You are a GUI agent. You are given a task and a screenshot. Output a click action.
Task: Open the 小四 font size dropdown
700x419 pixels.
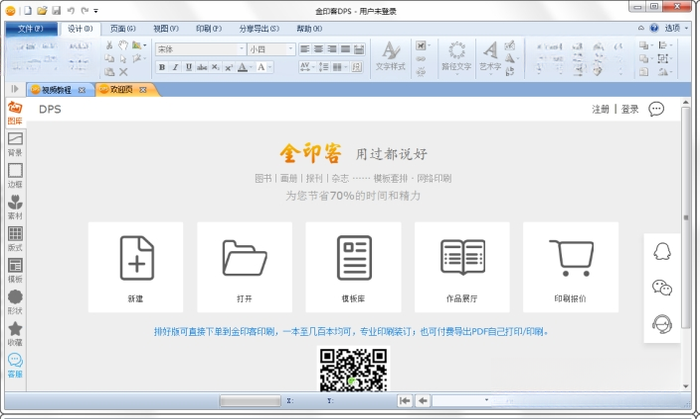pos(290,49)
